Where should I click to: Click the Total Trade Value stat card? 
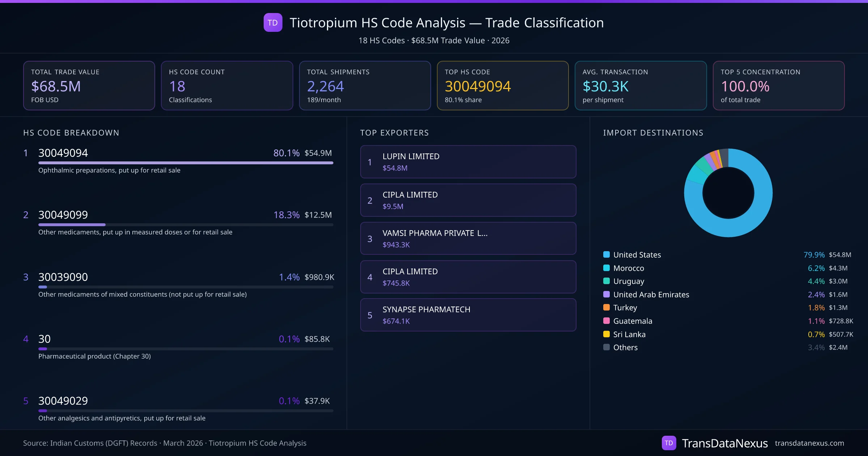click(x=89, y=85)
